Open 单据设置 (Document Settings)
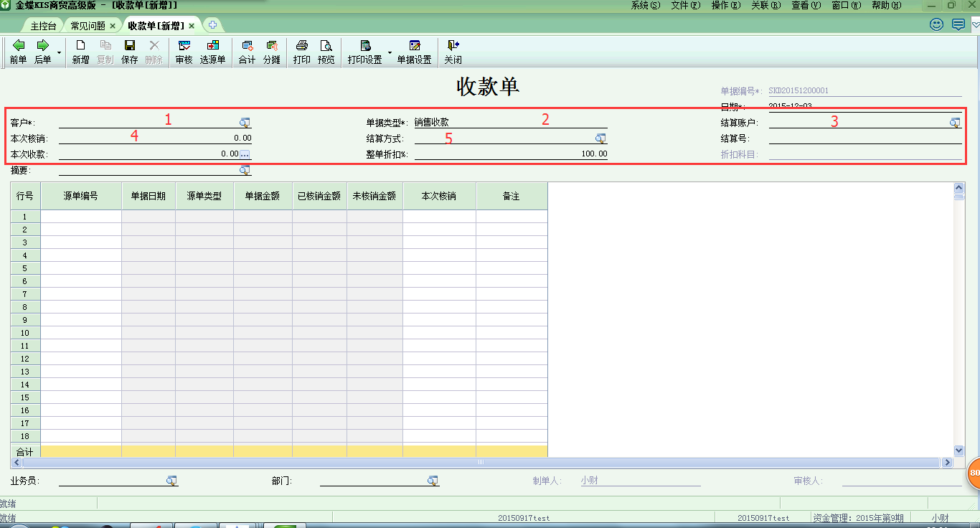Image resolution: width=980 pixels, height=528 pixels. 415,50
